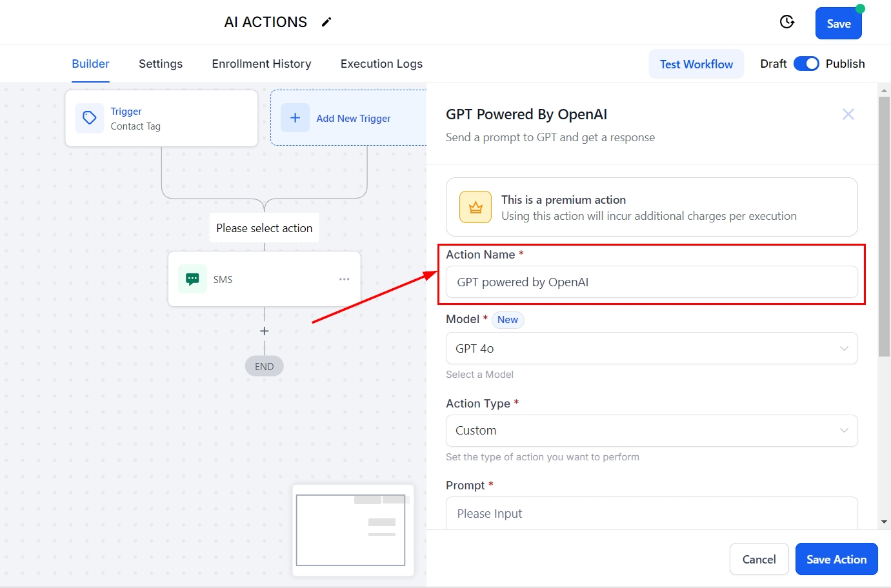The width and height of the screenshot is (891, 588).
Task: Add a step with the plus below SMS
Action: [x=264, y=331]
